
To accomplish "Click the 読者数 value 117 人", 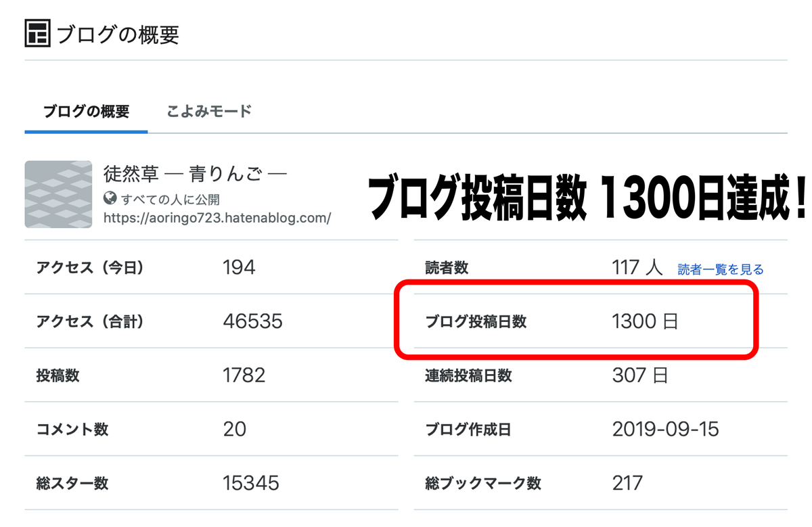I will click(x=637, y=267).
